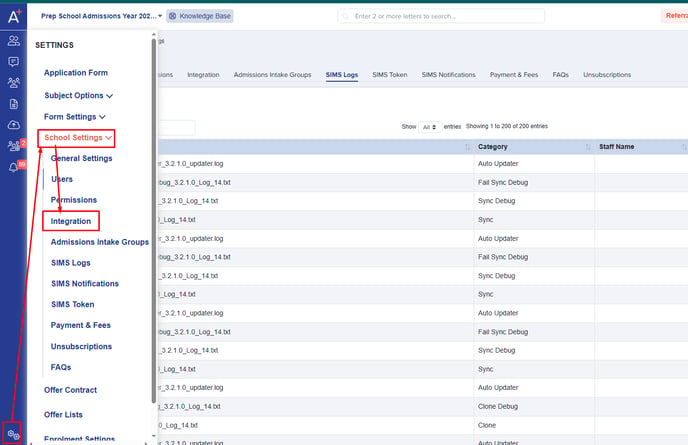Image resolution: width=688 pixels, height=445 pixels.
Task: Open General Settings menu item
Action: coord(82,158)
